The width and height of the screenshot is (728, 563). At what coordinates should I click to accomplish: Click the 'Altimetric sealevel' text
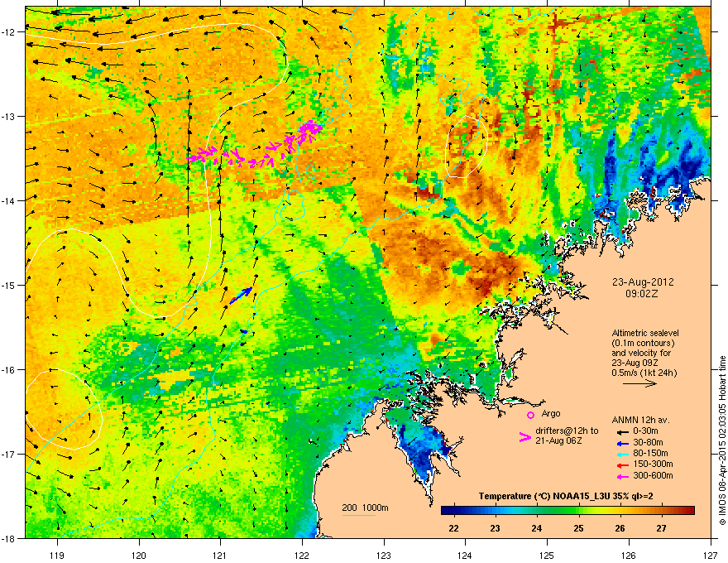coord(645,333)
